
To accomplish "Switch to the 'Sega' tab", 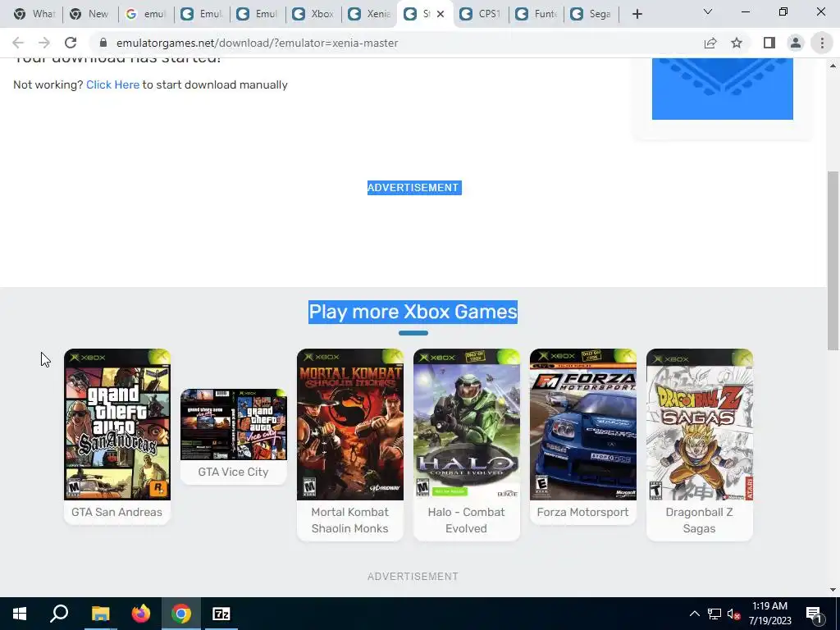I will 591,14.
